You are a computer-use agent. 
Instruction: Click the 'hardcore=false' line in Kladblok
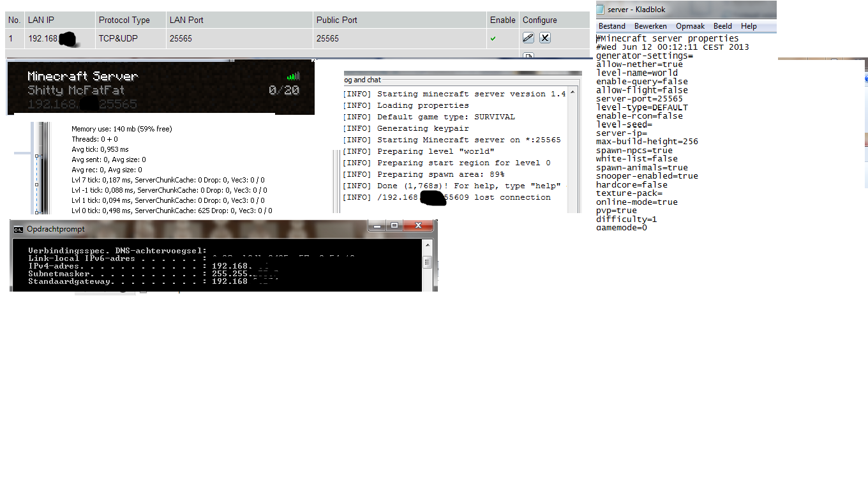click(x=632, y=184)
